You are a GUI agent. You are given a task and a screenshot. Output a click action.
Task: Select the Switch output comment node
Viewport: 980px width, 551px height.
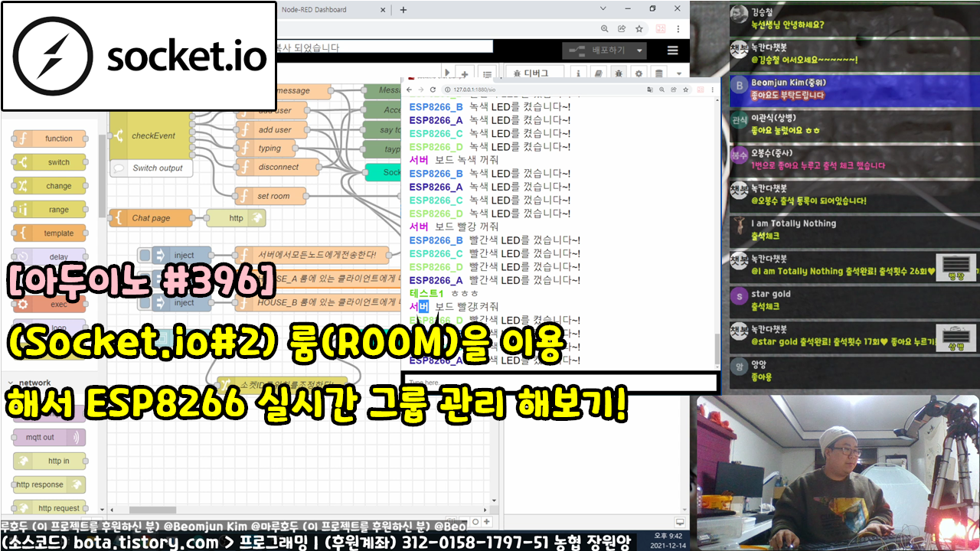(152, 168)
